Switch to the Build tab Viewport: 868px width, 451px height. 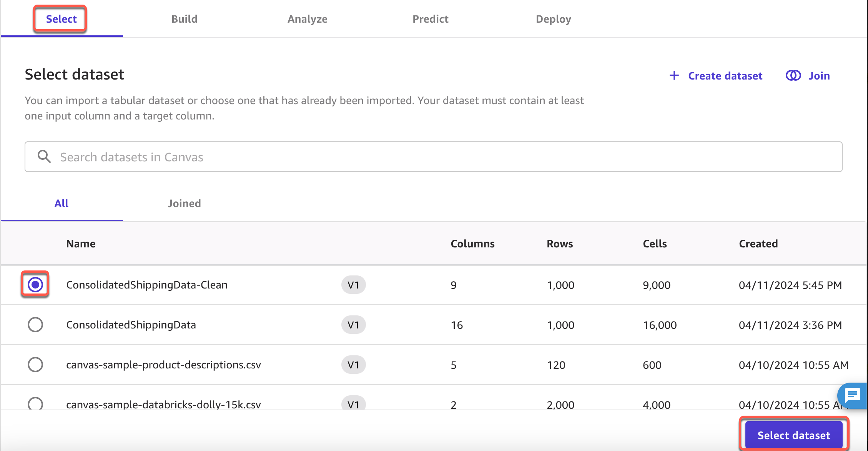185,19
